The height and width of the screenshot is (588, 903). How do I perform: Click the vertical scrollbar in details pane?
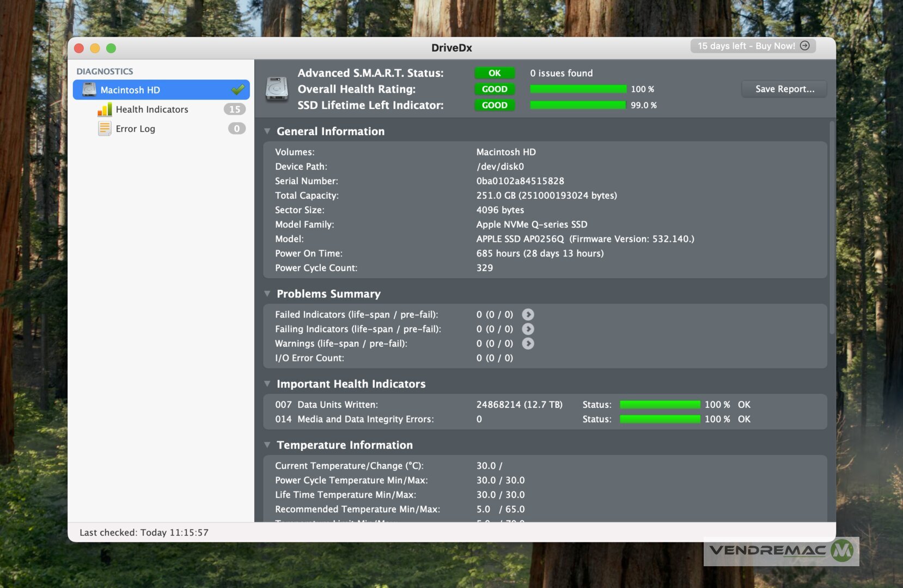[x=831, y=229]
